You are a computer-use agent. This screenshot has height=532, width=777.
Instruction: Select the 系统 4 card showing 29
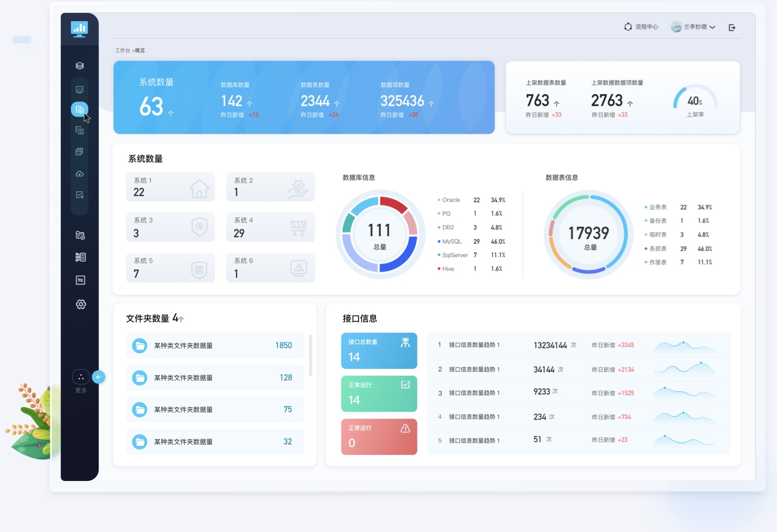[x=270, y=227]
